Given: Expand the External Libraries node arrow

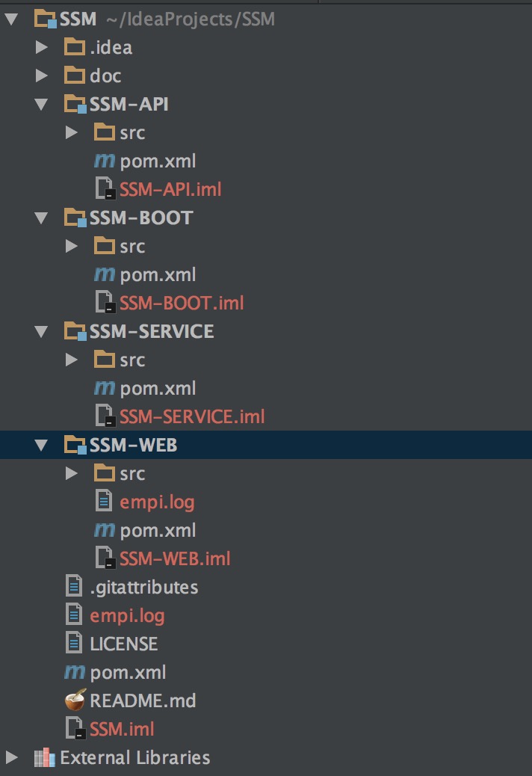Looking at the screenshot, I should (x=11, y=757).
